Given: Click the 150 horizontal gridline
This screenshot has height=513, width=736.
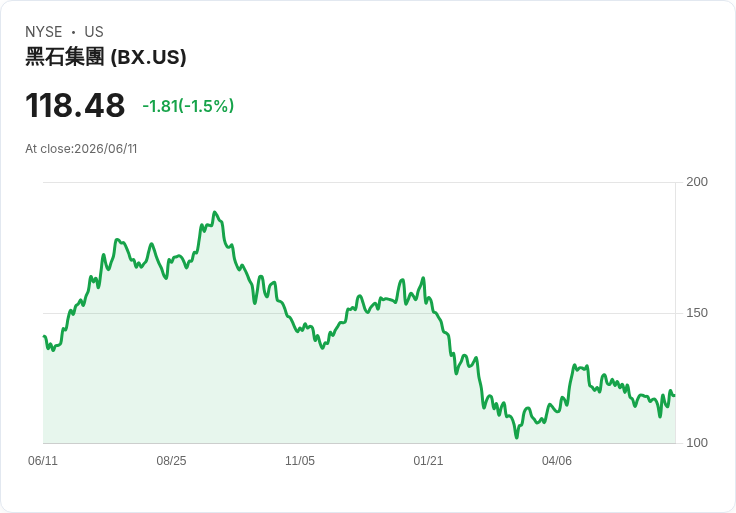Looking at the screenshot, I should [x=359, y=313].
